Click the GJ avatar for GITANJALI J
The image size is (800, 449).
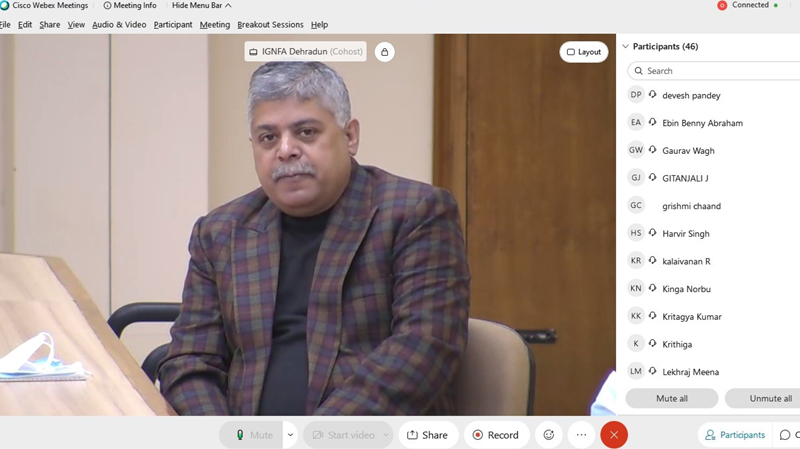click(x=636, y=178)
